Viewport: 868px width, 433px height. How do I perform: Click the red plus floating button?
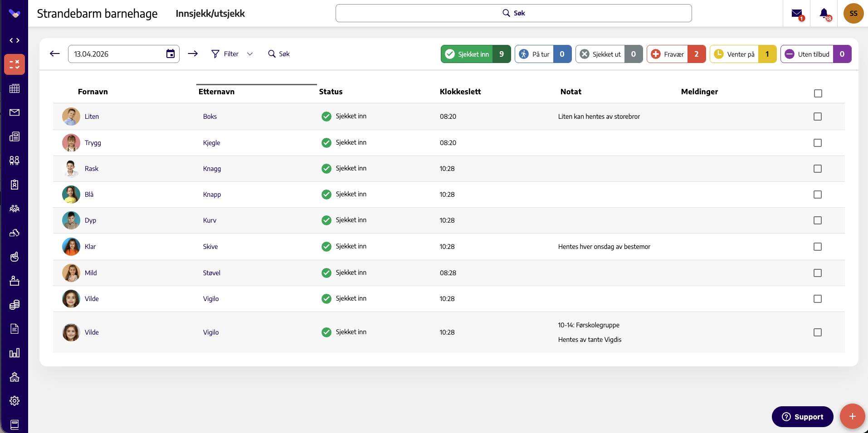pos(852,416)
